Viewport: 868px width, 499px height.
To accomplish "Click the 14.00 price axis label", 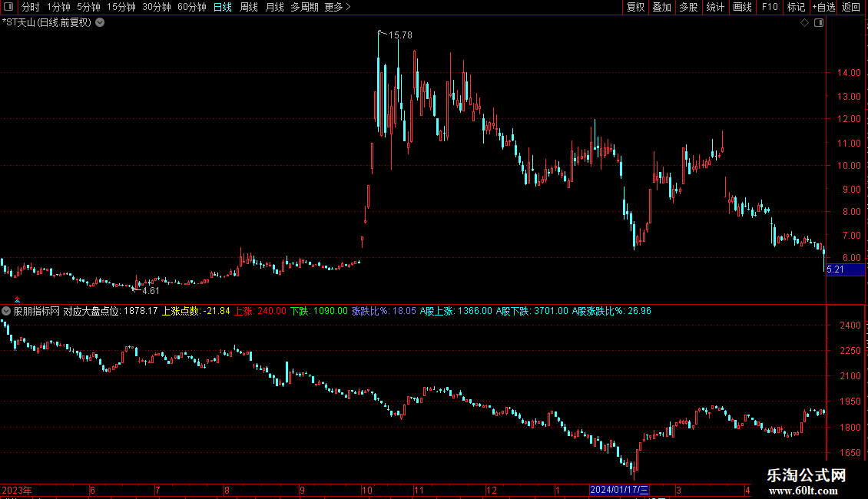I will 849,72.
